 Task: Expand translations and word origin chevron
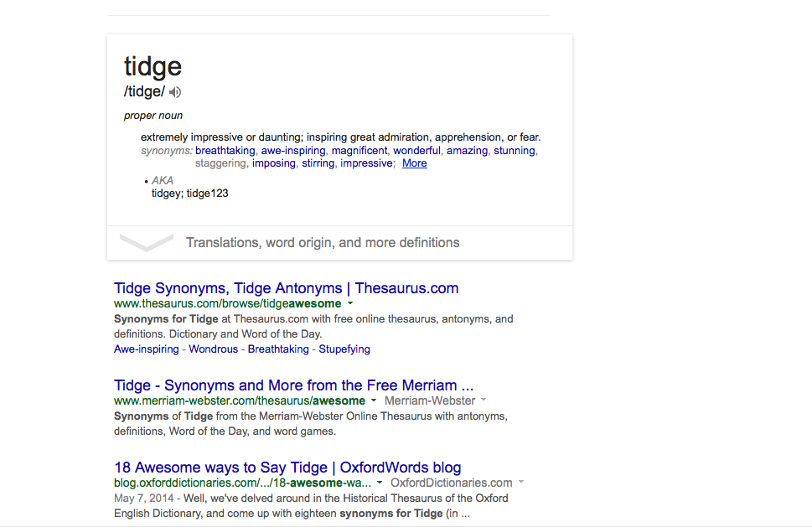(x=147, y=243)
